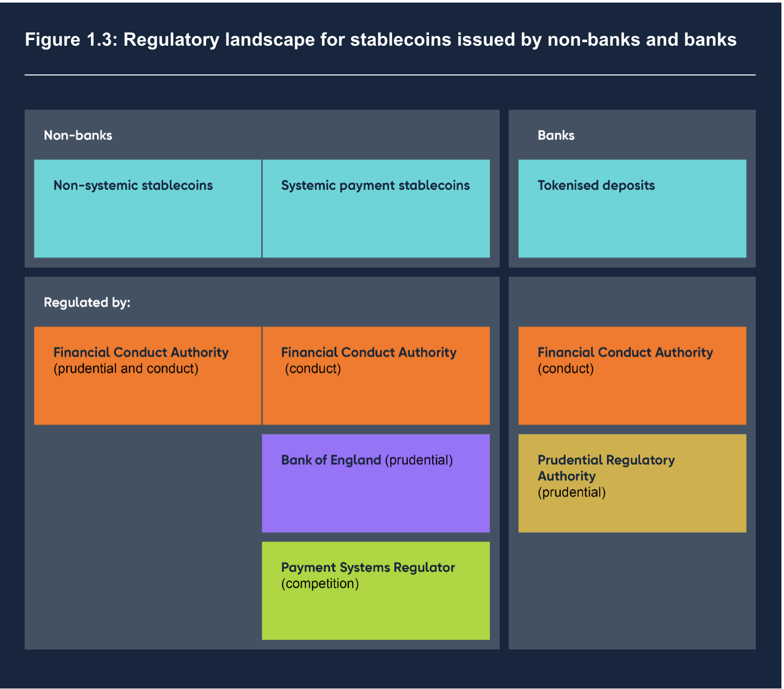Screen dimensions: 784x689
Task: Click Financial Conduct Authority (prudential and conduct) box
Action: coord(148,375)
